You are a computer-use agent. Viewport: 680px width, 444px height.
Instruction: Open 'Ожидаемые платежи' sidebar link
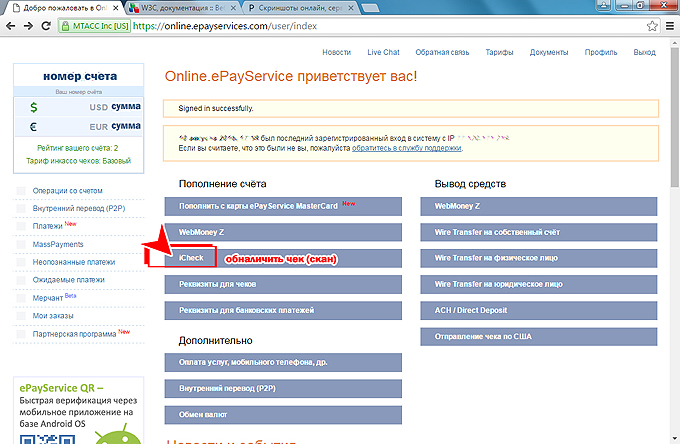click(69, 280)
